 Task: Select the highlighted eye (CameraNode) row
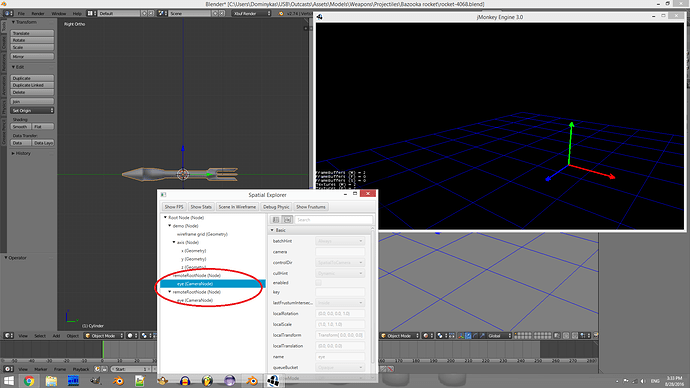[213, 284]
